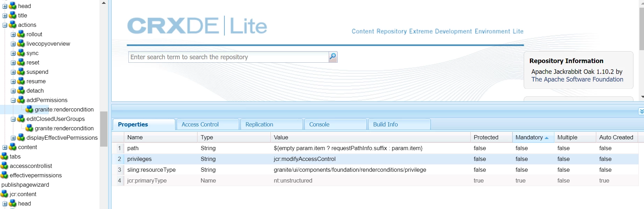Open the Access Control tab
The image size is (644, 209).
(208, 124)
